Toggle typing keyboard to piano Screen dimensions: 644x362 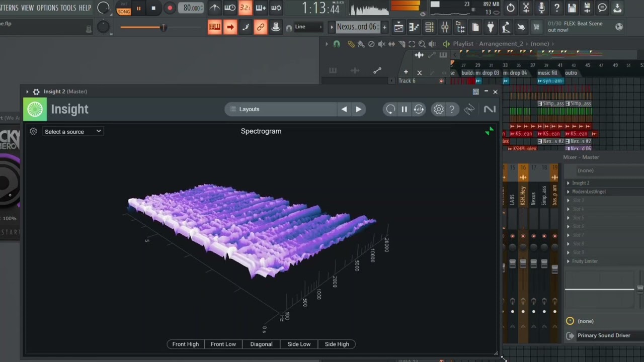(215, 27)
